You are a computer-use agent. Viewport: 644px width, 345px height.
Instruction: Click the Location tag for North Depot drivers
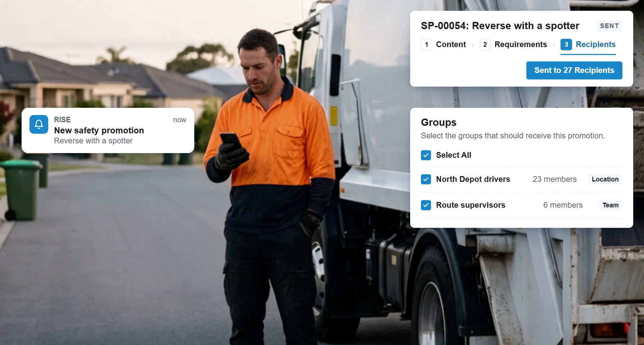coord(605,179)
